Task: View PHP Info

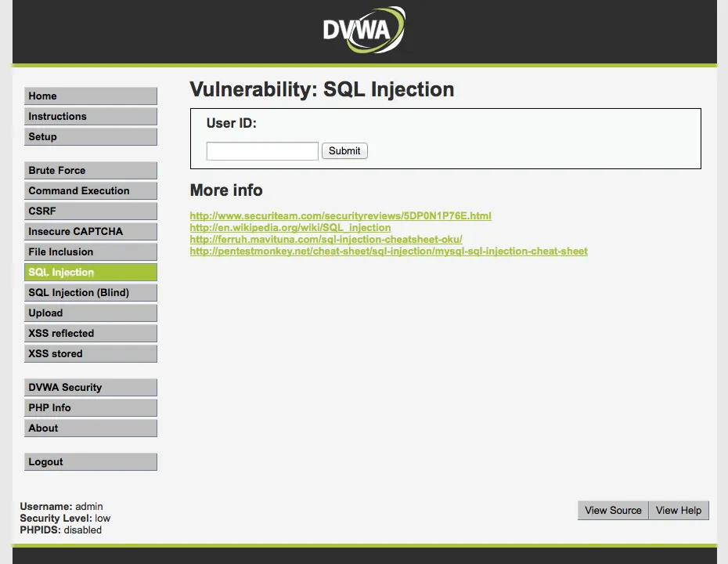Action: coord(90,407)
